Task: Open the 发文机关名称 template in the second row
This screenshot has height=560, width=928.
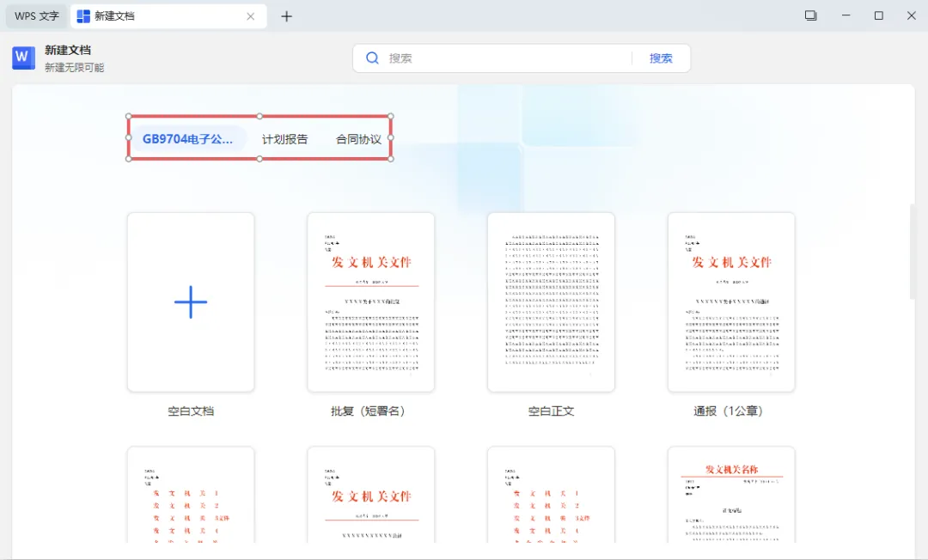Action: click(x=731, y=495)
